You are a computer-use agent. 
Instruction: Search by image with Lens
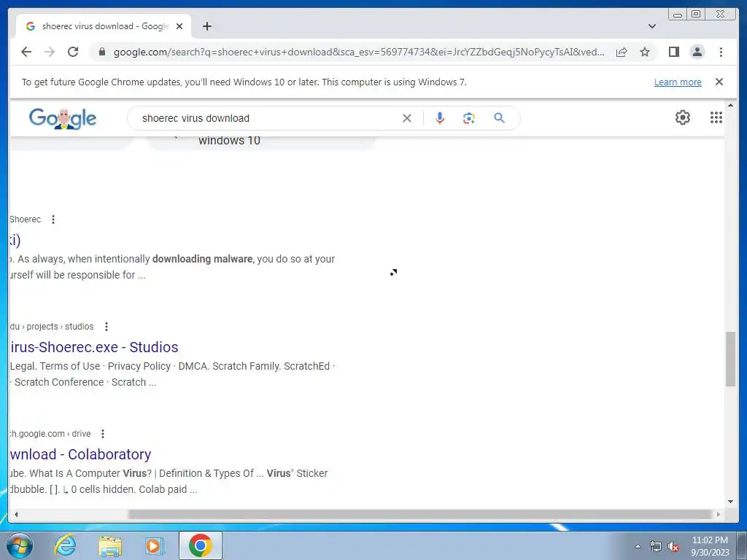pos(469,118)
